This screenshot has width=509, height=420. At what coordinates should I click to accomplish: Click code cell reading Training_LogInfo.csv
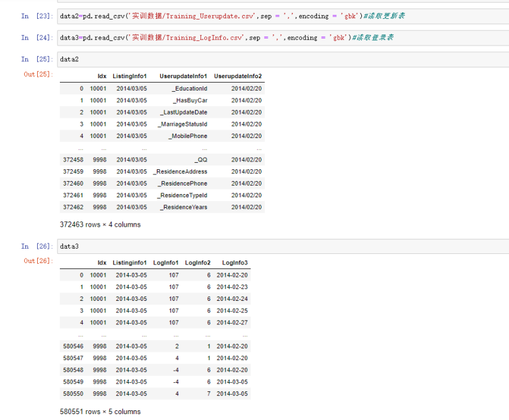click(x=283, y=38)
